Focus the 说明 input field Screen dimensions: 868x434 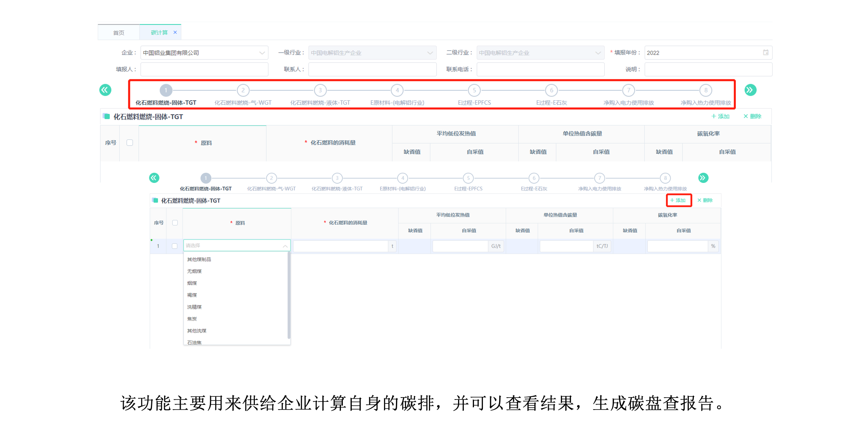pos(708,69)
